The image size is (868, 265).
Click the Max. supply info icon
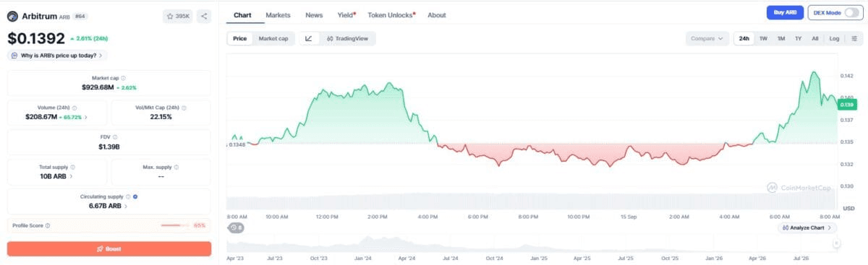pos(177,167)
